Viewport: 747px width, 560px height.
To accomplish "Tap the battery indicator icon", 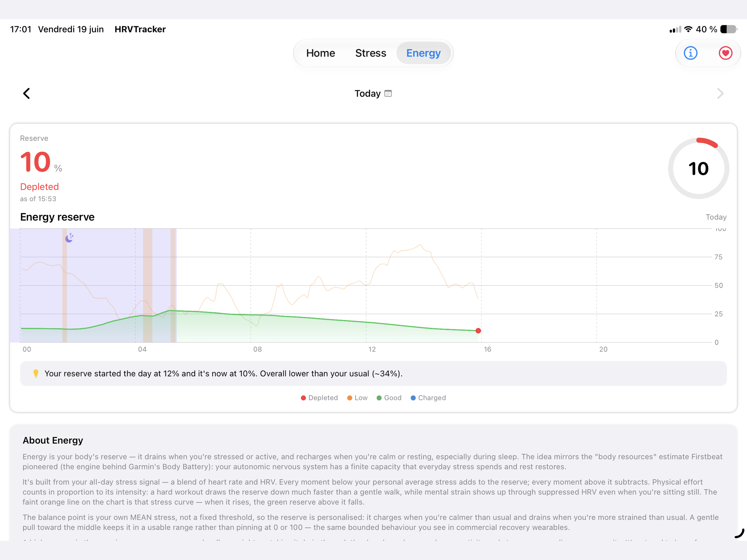I will click(x=729, y=29).
